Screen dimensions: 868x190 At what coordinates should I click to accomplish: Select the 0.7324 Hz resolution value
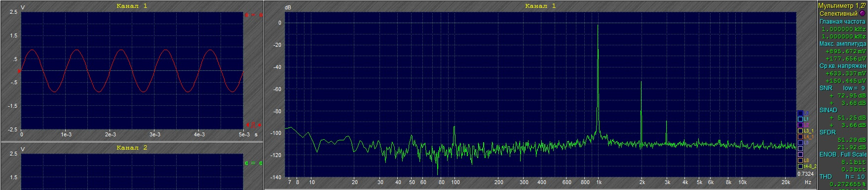coord(805,173)
